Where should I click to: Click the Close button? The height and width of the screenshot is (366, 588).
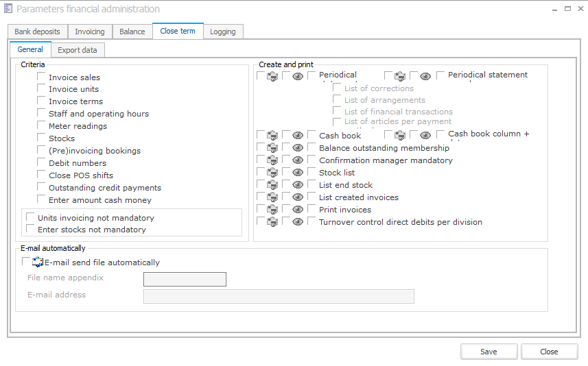point(550,352)
